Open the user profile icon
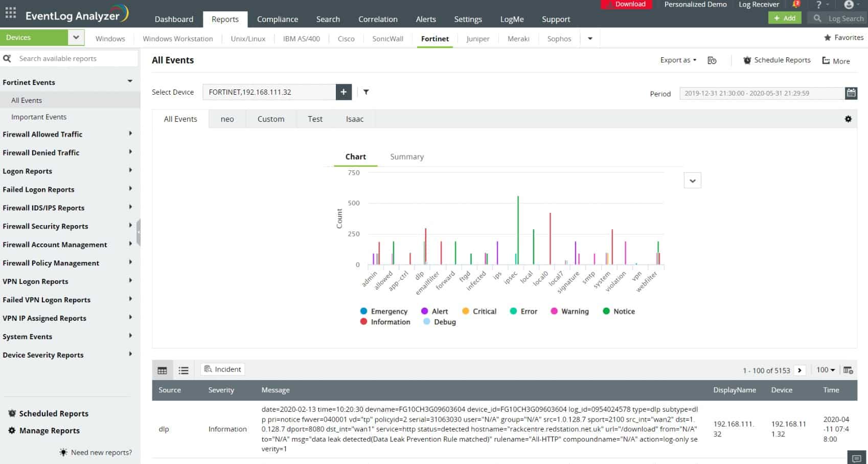 pyautogui.click(x=849, y=5)
